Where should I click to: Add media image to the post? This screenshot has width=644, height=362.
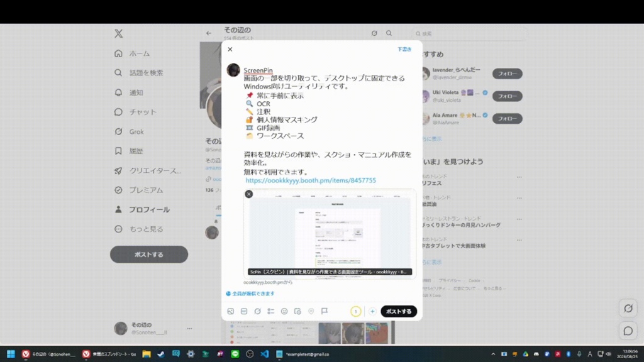click(x=230, y=312)
